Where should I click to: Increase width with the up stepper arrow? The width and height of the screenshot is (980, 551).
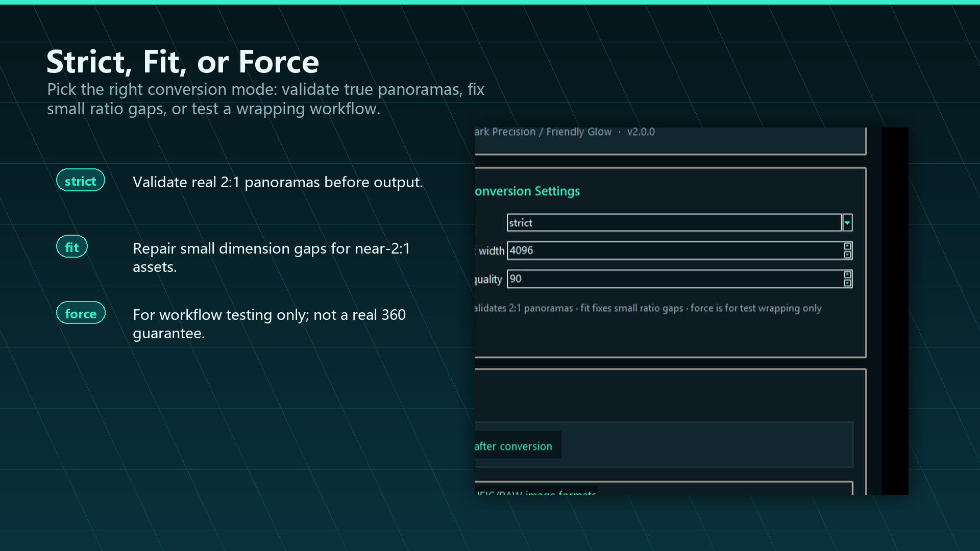tap(847, 246)
